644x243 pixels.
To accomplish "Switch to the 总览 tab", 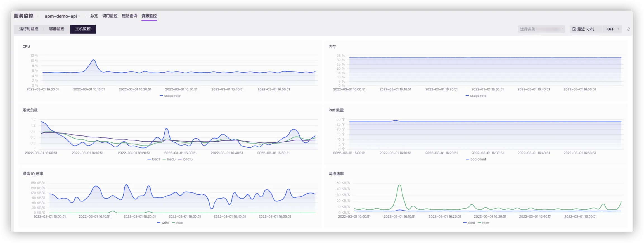I will click(x=94, y=16).
